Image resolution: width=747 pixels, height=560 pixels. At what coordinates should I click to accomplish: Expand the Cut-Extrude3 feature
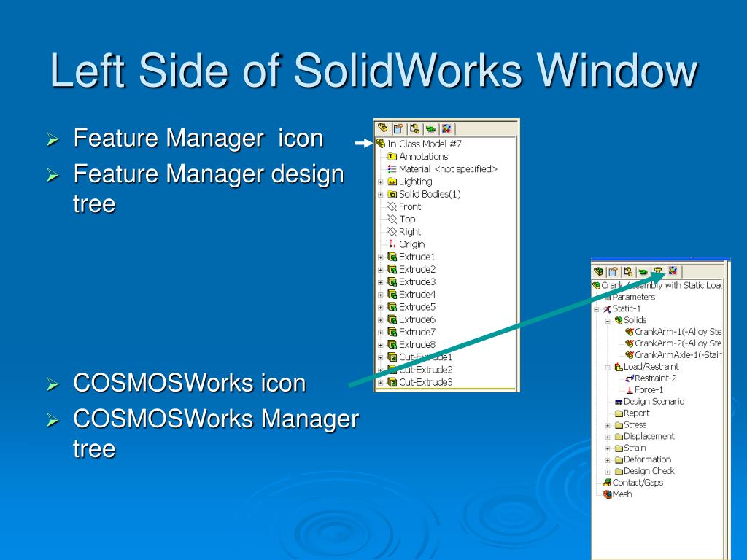[381, 382]
